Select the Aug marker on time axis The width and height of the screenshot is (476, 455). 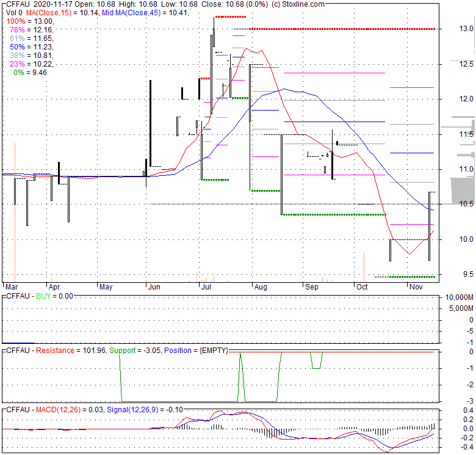pyautogui.click(x=261, y=286)
